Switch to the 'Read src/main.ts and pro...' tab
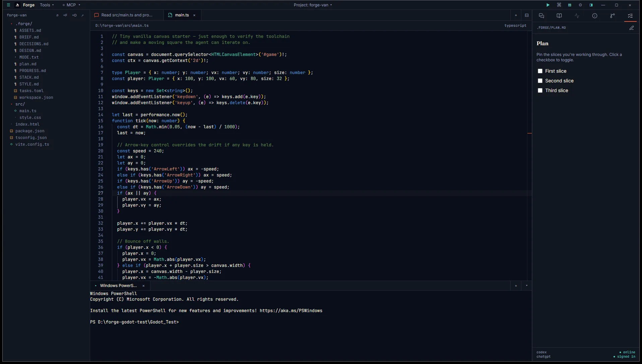The height and width of the screenshot is (364, 642). [127, 15]
